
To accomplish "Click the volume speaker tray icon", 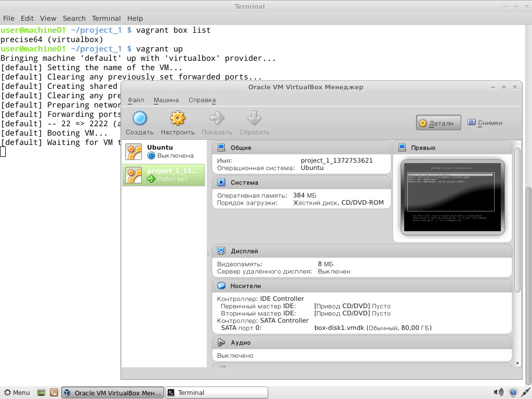I will pos(498,393).
